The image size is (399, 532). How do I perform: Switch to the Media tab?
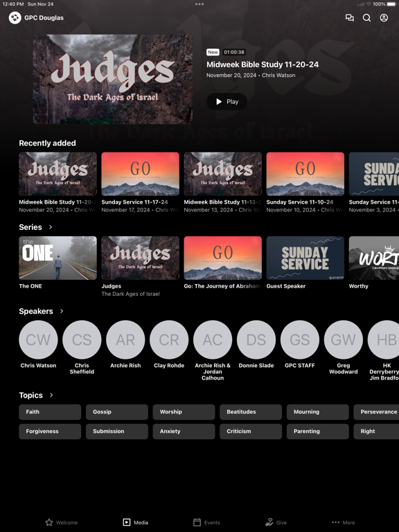coord(135,522)
